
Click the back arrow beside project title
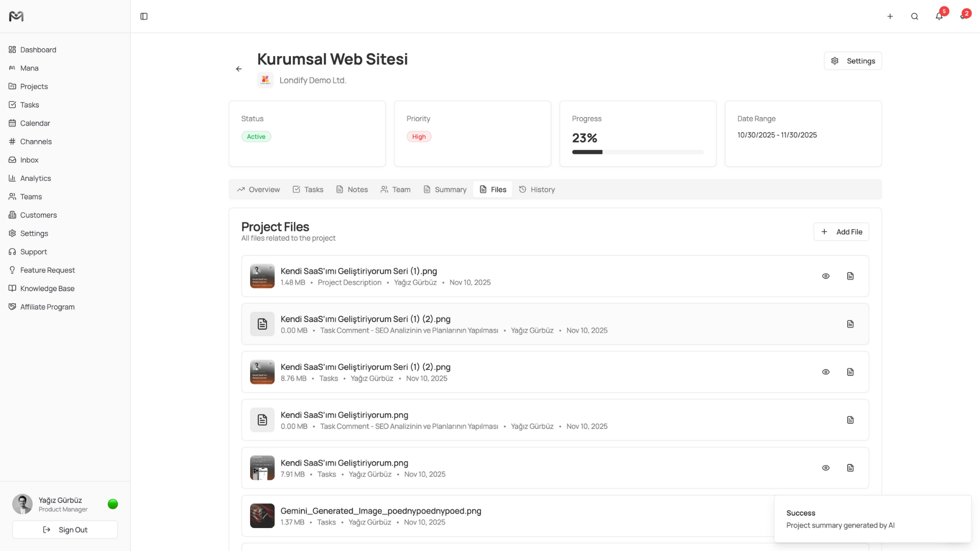click(x=239, y=69)
